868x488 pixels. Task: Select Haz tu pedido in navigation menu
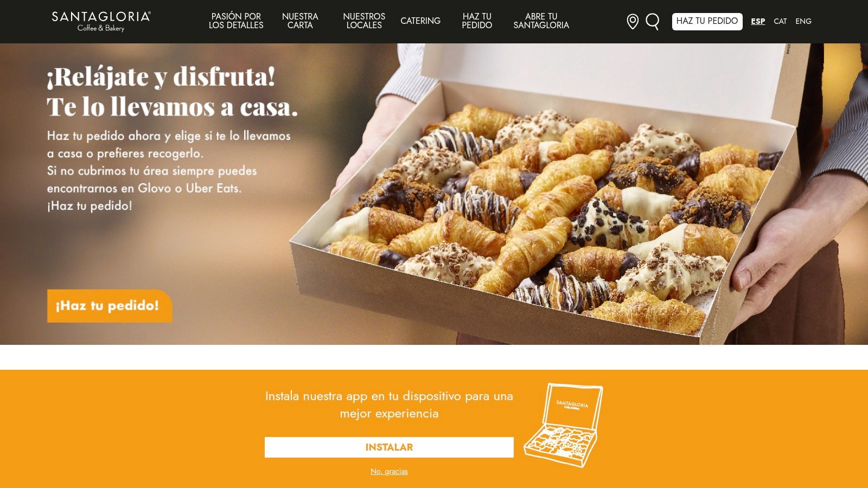click(x=477, y=21)
